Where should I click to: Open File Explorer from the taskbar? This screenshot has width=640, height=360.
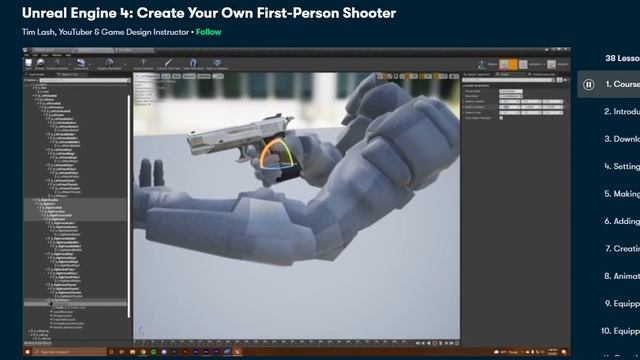coord(132,351)
